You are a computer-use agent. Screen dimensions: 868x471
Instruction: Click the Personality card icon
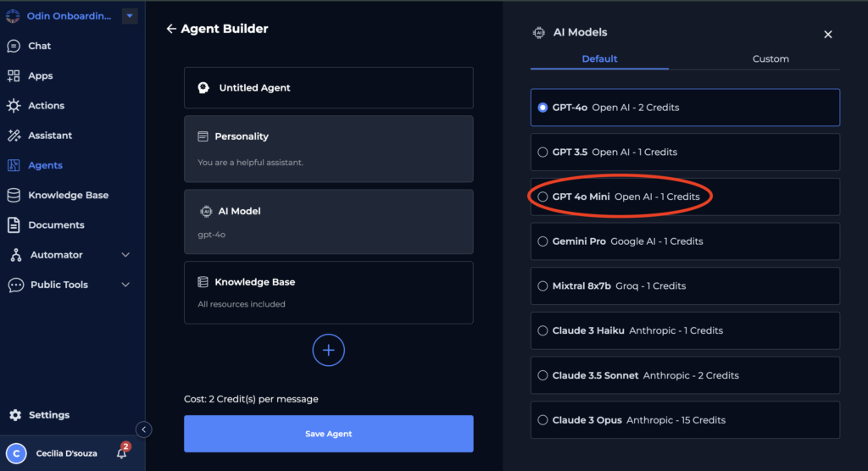pyautogui.click(x=203, y=136)
